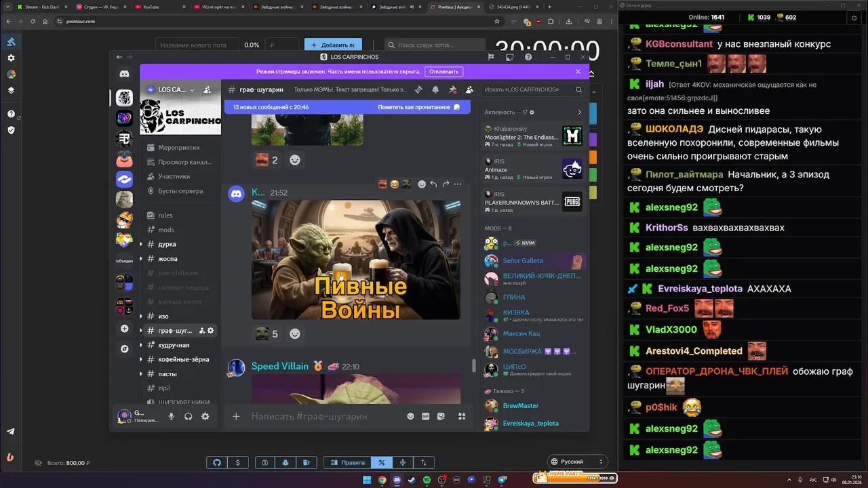868x488 pixels.
Task: Add a server plus icon in Discord sidebar
Action: pos(124,329)
